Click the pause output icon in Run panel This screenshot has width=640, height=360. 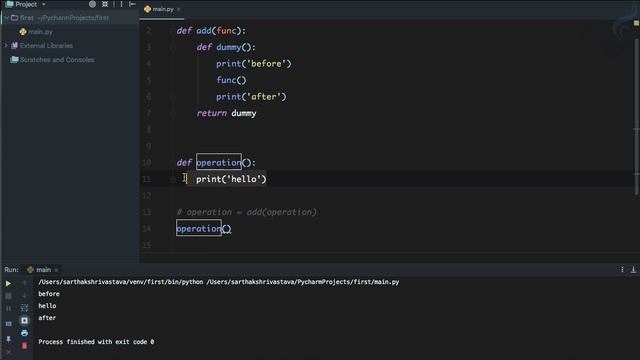(x=8, y=308)
